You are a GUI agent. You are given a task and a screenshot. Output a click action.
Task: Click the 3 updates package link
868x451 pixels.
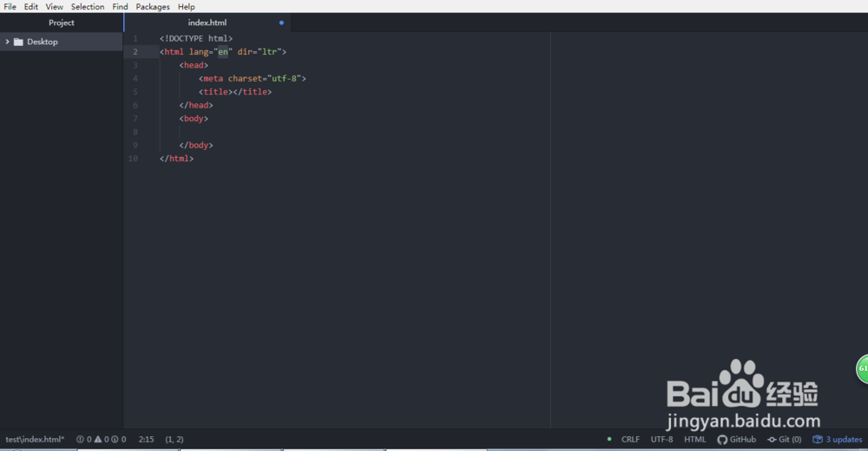point(837,440)
